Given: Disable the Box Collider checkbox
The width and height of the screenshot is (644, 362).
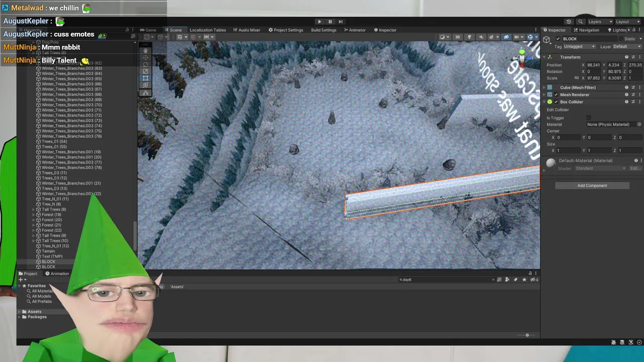Looking at the screenshot, I should click(556, 102).
